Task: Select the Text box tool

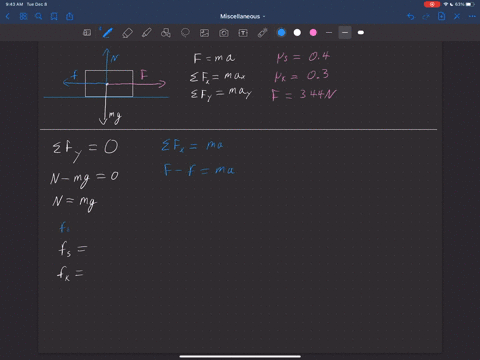Action: pyautogui.click(x=243, y=33)
